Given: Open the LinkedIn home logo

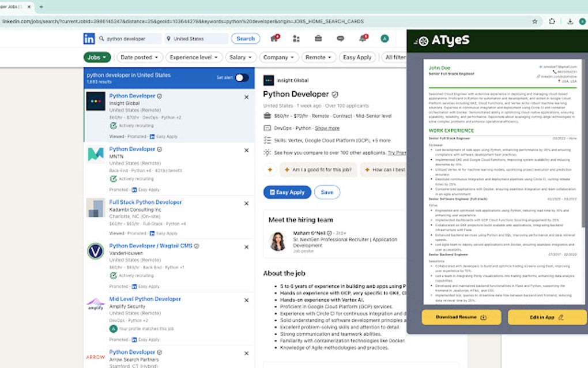Looking at the screenshot, I should (x=89, y=39).
